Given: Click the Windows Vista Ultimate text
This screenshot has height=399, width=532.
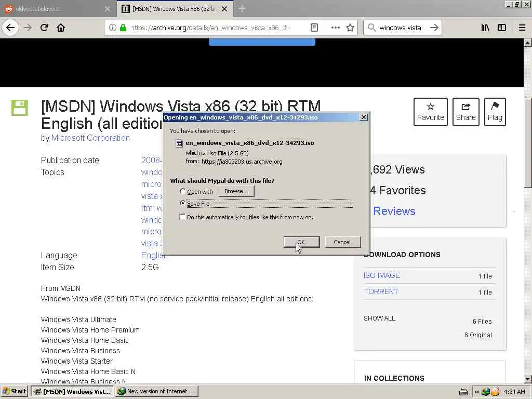Looking at the screenshot, I should pyautogui.click(x=78, y=320).
